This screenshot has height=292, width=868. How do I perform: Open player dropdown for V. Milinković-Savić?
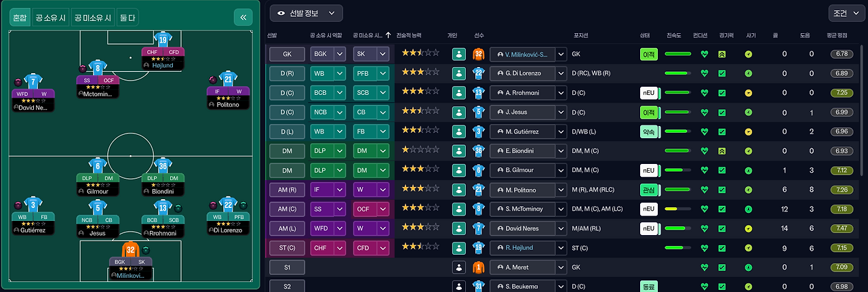(561, 54)
